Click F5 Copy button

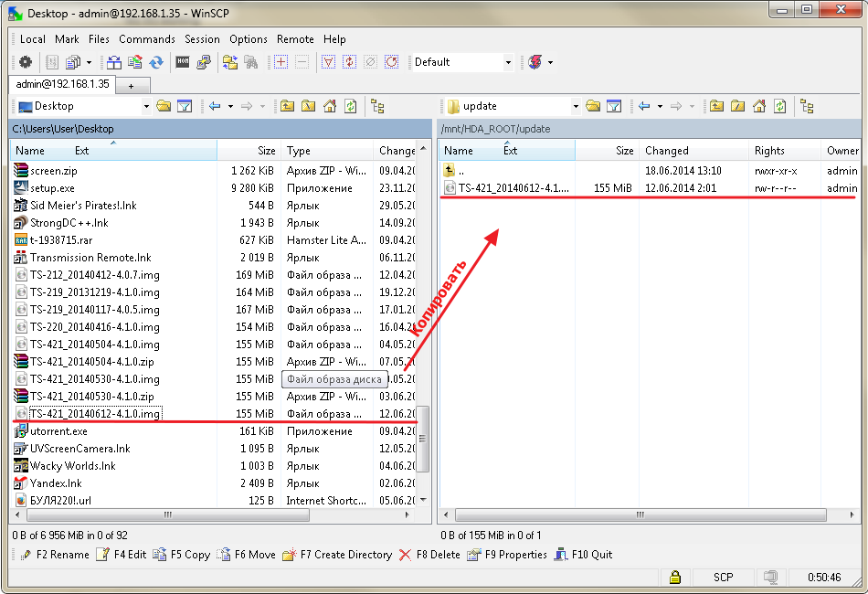point(182,555)
